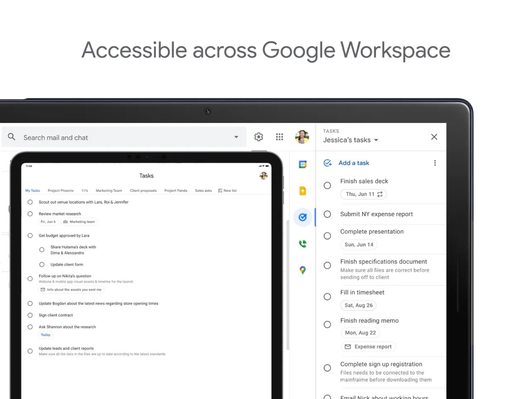The image size is (532, 399).
Task: Complete the Sign client contract task
Action: (x=30, y=315)
